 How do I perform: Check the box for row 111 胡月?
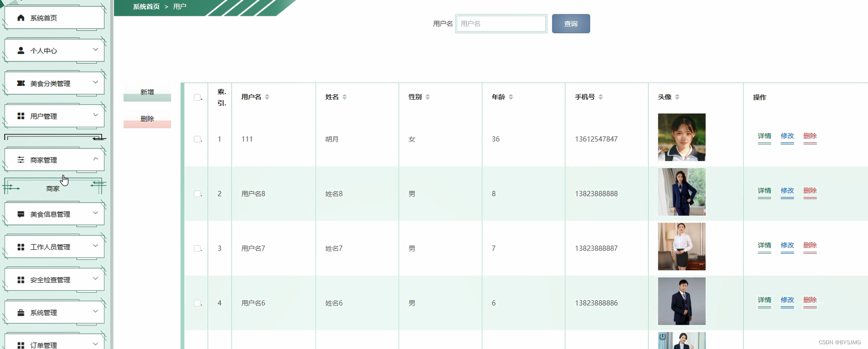pos(197,139)
